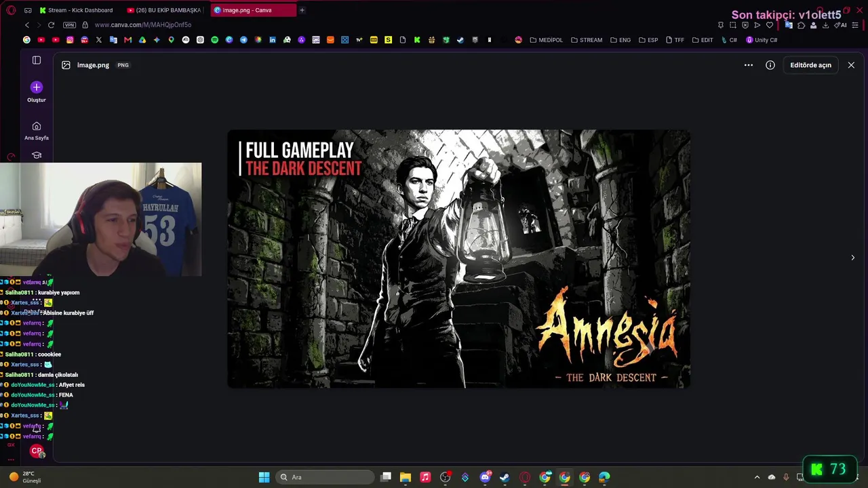Open Google bookmark icon
Screen dimensions: 868x488
click(26, 40)
